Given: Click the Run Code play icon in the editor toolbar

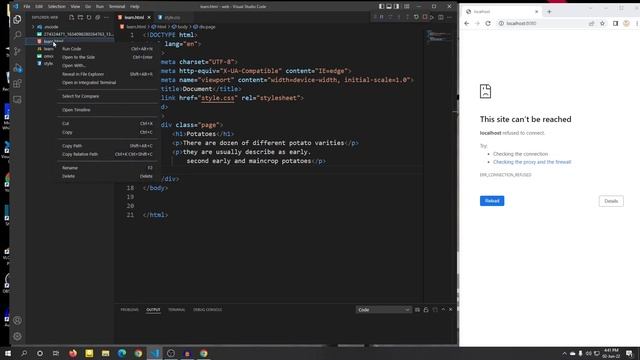Looking at the screenshot, I should pyautogui.click(x=432, y=17).
